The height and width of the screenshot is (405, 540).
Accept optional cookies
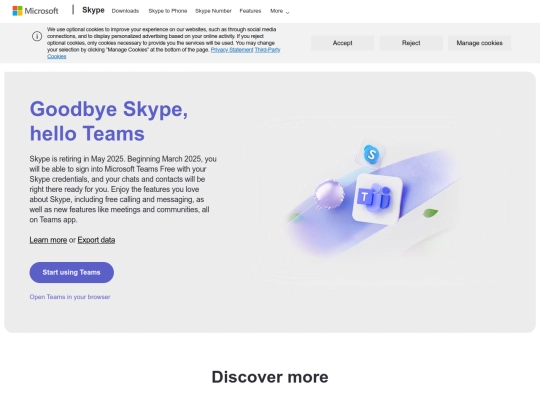342,43
